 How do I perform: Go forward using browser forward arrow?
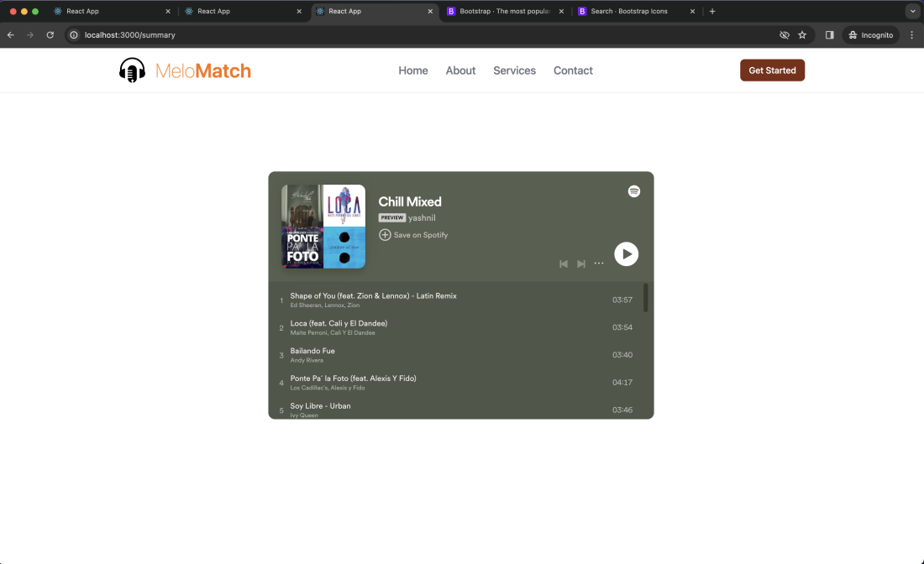(x=30, y=34)
